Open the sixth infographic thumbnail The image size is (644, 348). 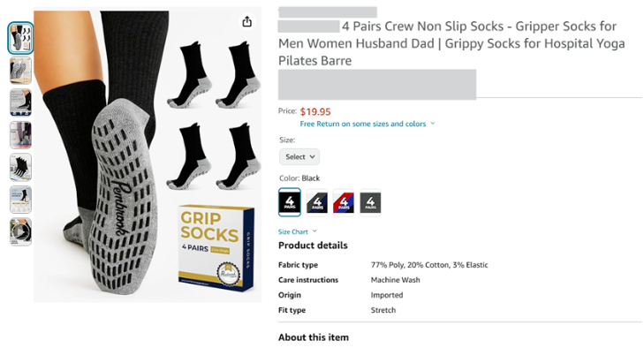20,200
